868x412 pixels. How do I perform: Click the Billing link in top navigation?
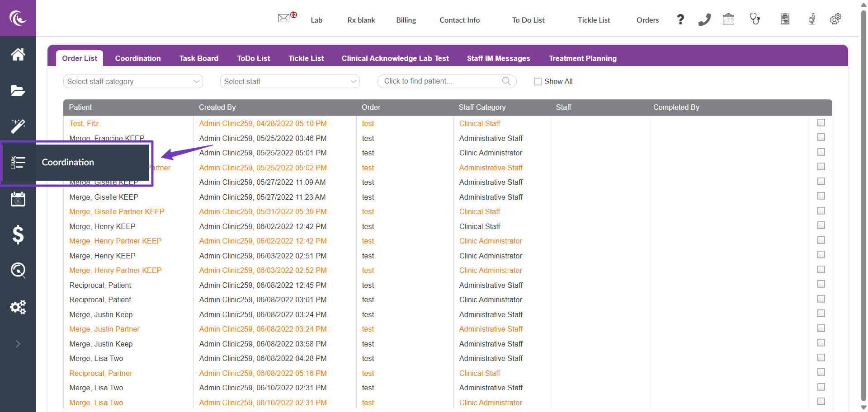pos(406,20)
